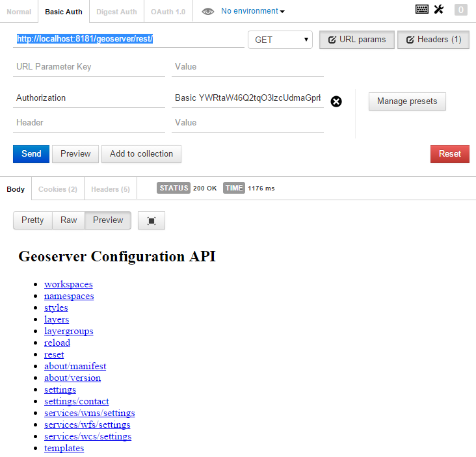Open the templates link

point(64,448)
